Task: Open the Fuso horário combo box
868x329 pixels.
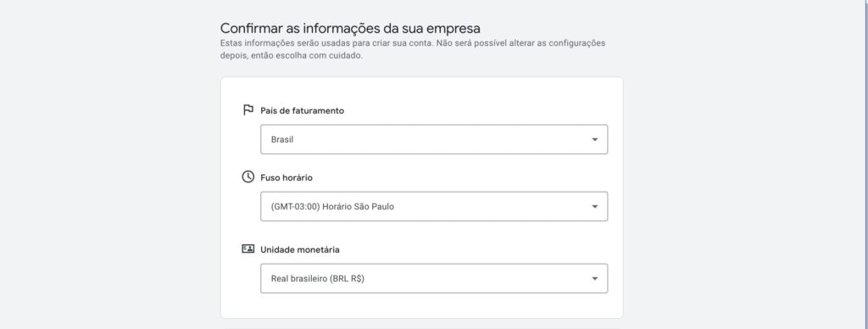Action: [434, 207]
